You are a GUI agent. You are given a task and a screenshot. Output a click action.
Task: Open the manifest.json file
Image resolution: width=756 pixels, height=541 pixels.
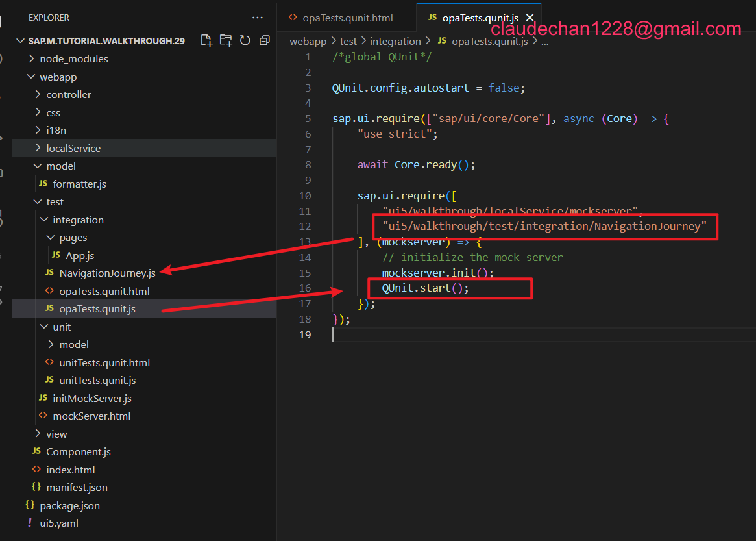coord(77,487)
